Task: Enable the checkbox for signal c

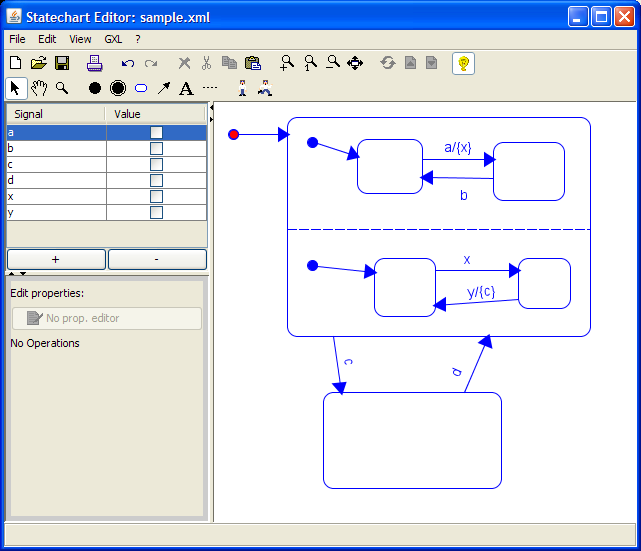Action: coord(156,164)
